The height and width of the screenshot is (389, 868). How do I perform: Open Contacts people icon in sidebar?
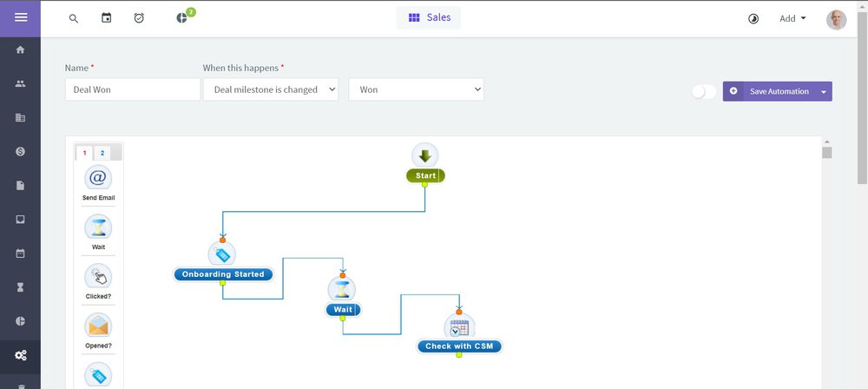tap(21, 83)
